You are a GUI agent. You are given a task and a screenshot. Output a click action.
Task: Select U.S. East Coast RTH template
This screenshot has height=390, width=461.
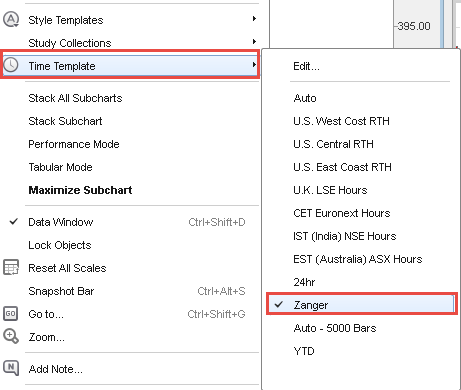coord(342,167)
